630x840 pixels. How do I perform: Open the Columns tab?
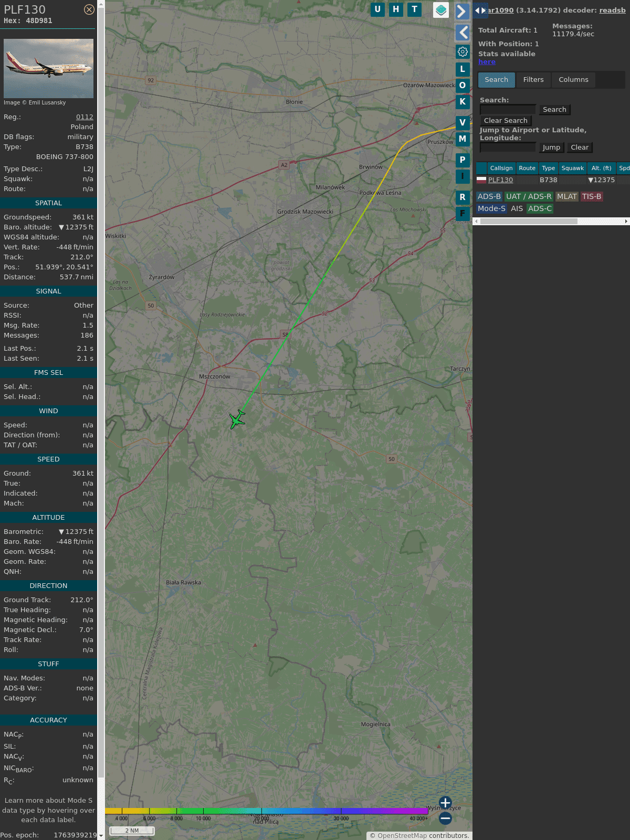click(x=573, y=80)
